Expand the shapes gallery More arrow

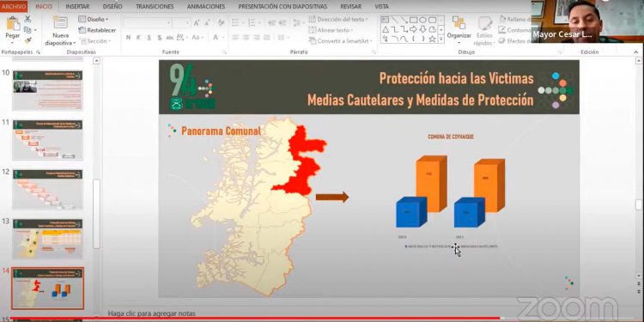(x=440, y=39)
